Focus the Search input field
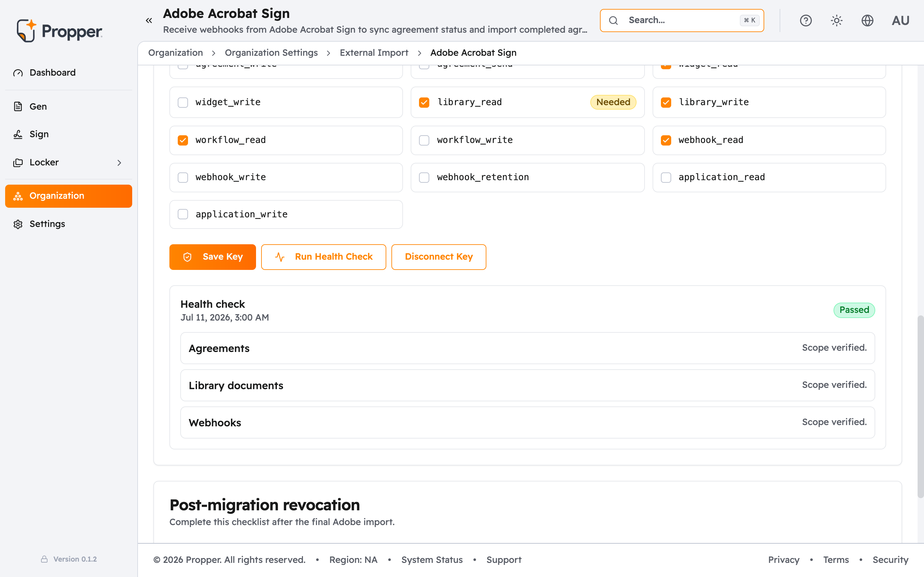The image size is (924, 577). (x=681, y=21)
